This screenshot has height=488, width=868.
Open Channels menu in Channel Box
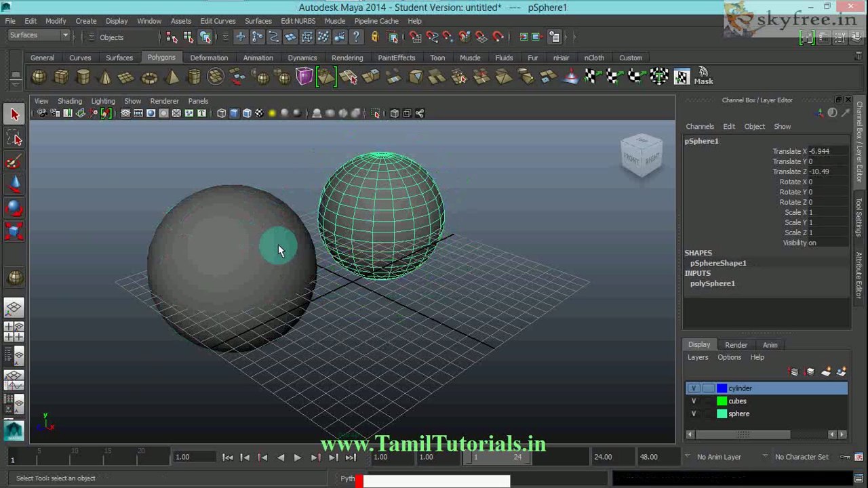click(x=700, y=127)
